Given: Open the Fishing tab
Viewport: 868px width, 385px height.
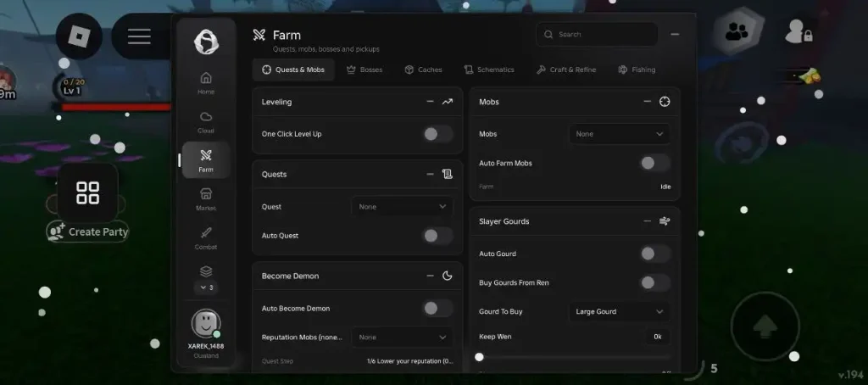Looking at the screenshot, I should click(637, 70).
